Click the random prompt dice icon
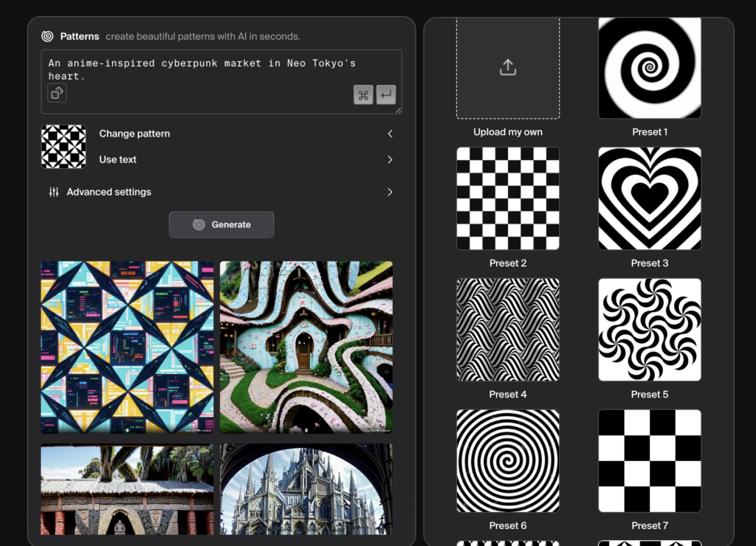The width and height of the screenshot is (756, 546). pyautogui.click(x=57, y=92)
